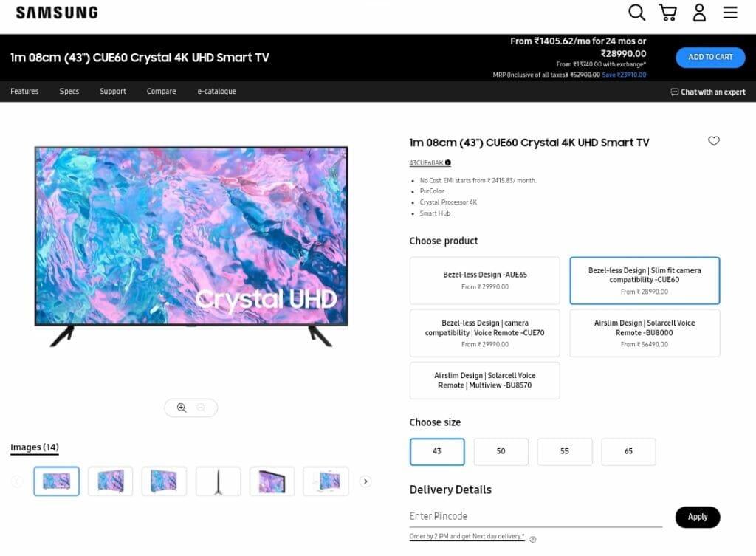Click the model code info icon
Viewport: 756px width, 556px height.
click(448, 163)
